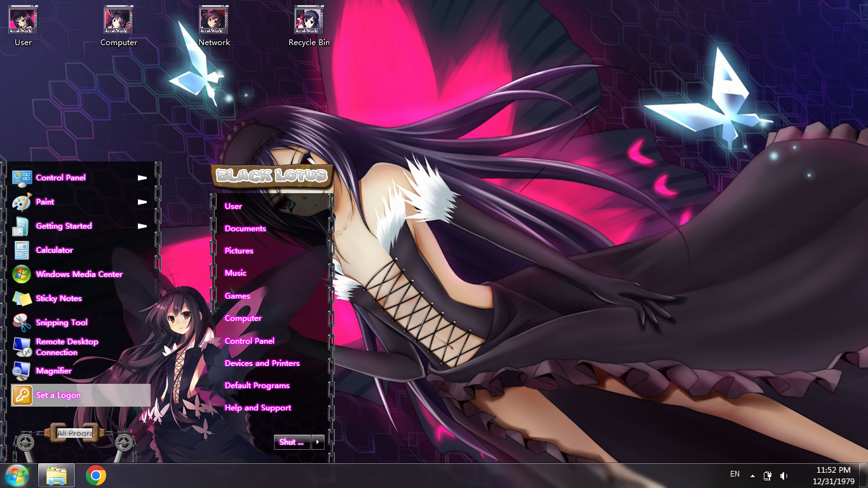Open Games from Start menu
Viewport: 868px width, 488px height.
pyautogui.click(x=238, y=296)
